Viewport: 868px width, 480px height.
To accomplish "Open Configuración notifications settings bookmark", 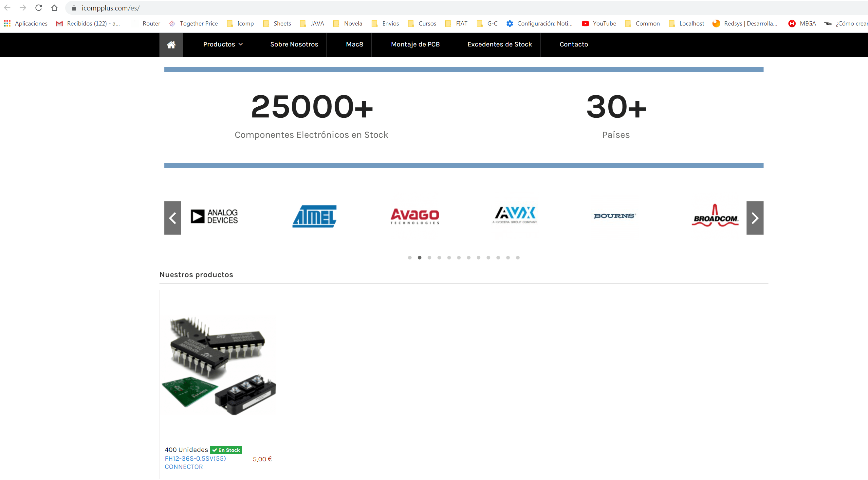I will pos(540,23).
